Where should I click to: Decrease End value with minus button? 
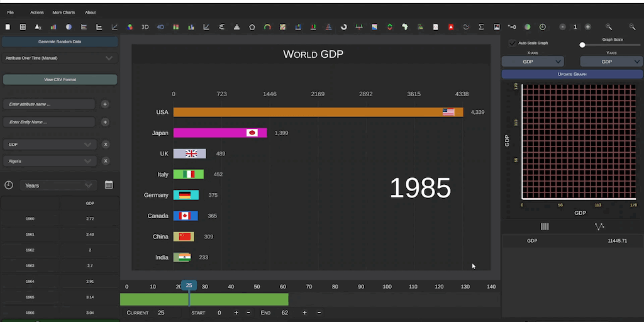[x=319, y=313]
